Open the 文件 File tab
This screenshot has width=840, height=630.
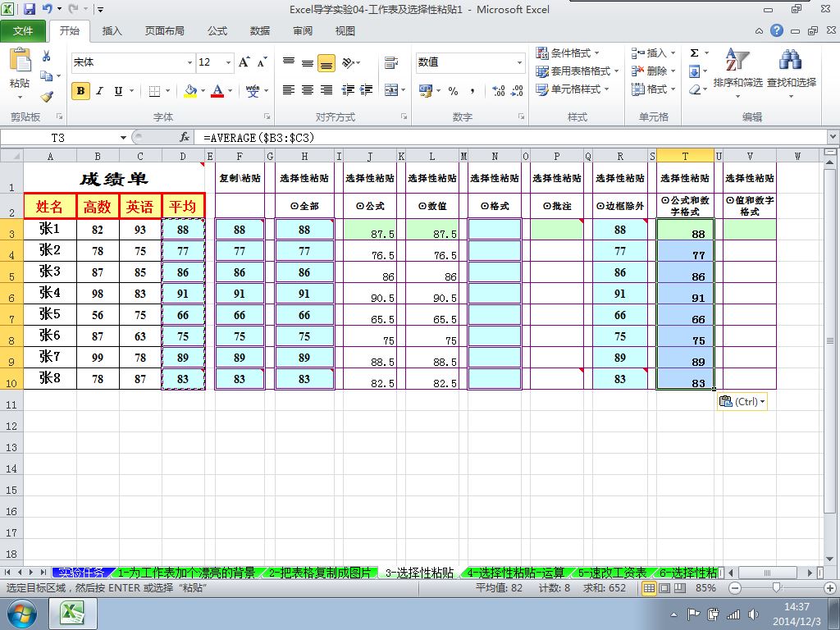(x=23, y=31)
